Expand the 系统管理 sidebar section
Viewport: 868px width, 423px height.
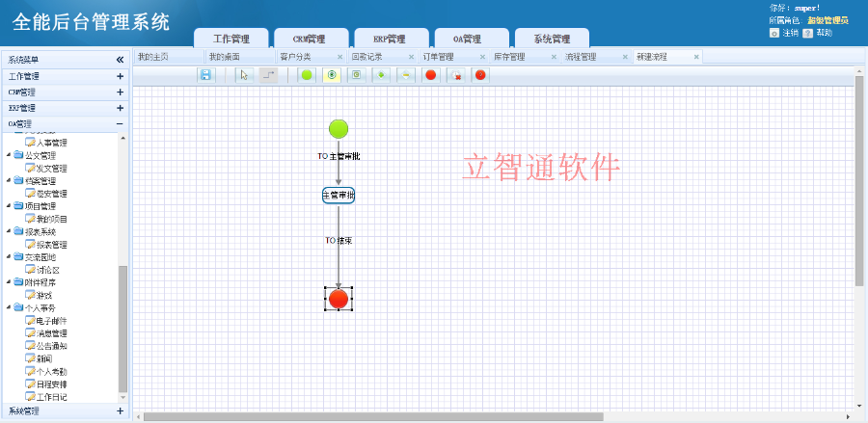[x=120, y=410]
